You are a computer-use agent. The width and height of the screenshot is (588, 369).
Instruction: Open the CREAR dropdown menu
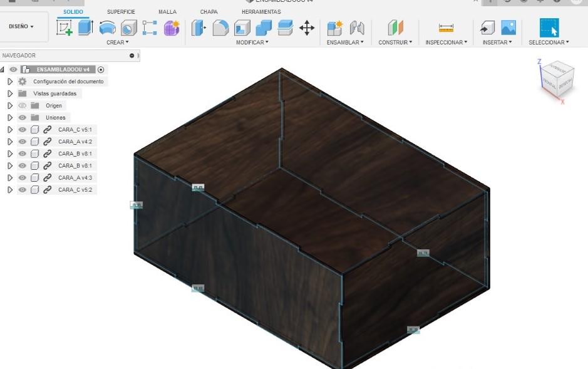(117, 43)
